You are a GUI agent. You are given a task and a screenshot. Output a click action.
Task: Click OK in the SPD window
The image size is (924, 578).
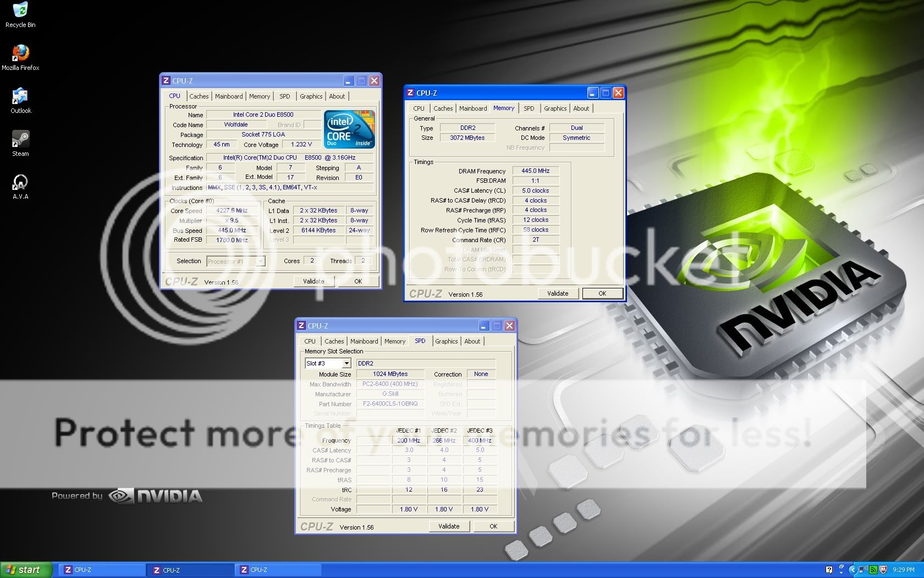tap(493, 526)
